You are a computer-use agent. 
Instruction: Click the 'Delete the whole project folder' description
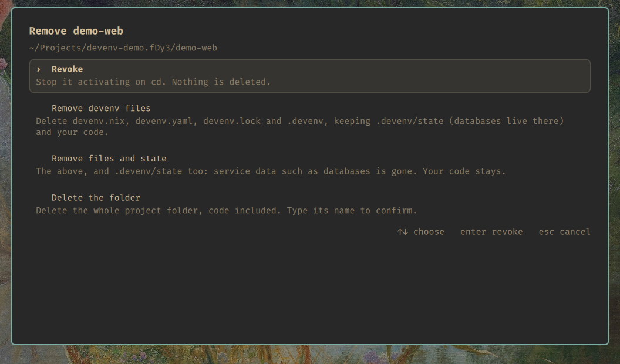point(227,210)
